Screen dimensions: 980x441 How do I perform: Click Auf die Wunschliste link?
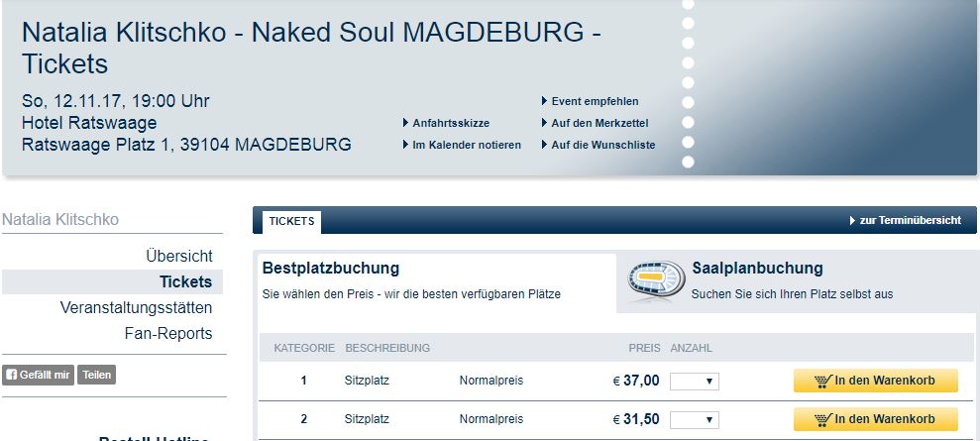pos(602,145)
